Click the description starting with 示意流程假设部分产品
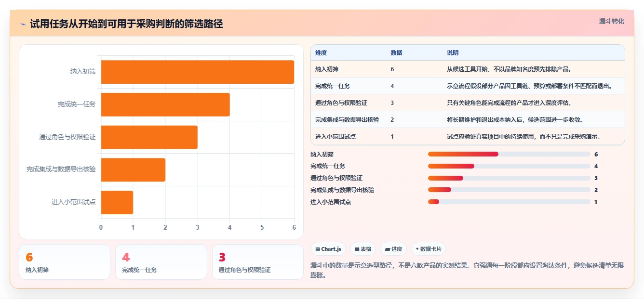 (x=530, y=86)
